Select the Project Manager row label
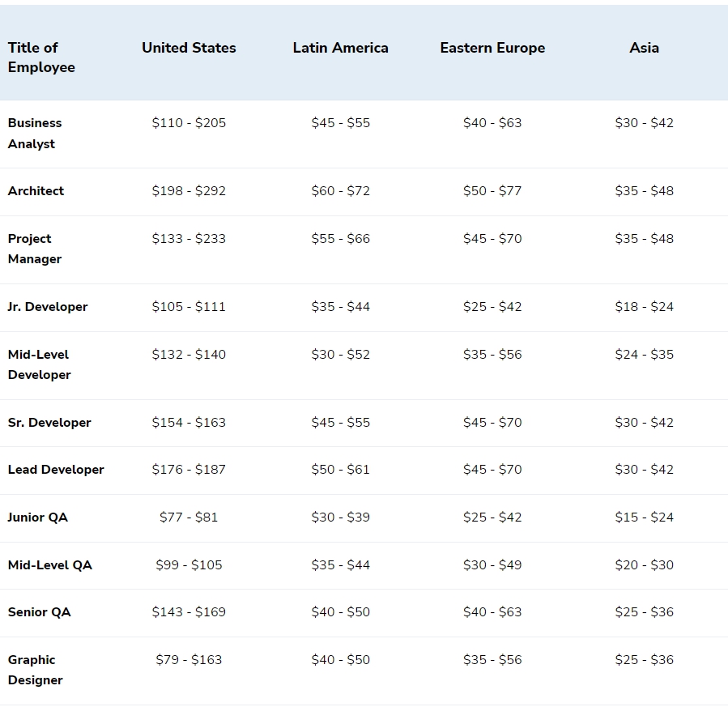Viewport: 728px width, 707px height. click(x=35, y=249)
